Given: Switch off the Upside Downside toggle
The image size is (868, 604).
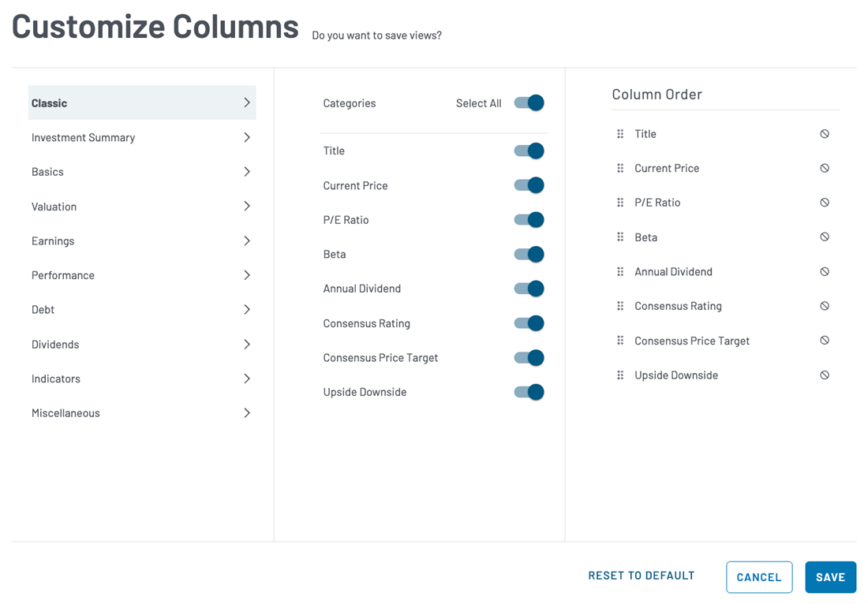Looking at the screenshot, I should pyautogui.click(x=529, y=392).
